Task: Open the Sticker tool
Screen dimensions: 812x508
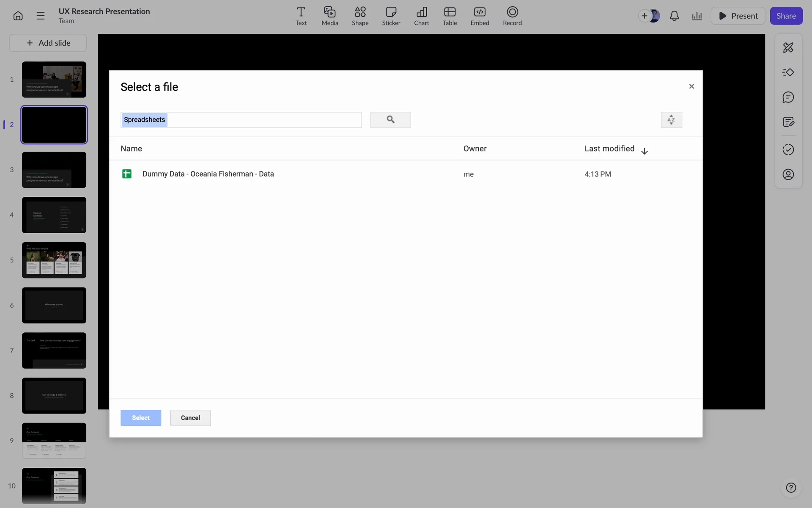Action: [391, 16]
